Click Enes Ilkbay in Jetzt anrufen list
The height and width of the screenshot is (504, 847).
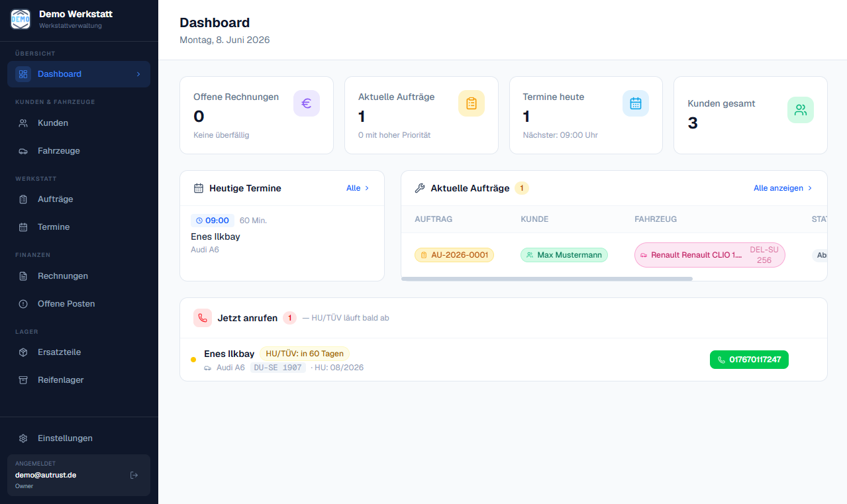tap(229, 354)
